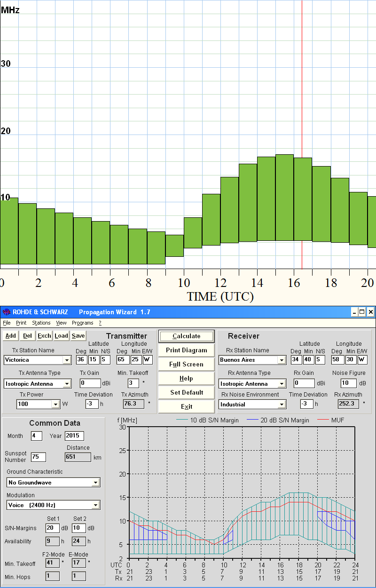Open the Programs menu

coord(83,323)
